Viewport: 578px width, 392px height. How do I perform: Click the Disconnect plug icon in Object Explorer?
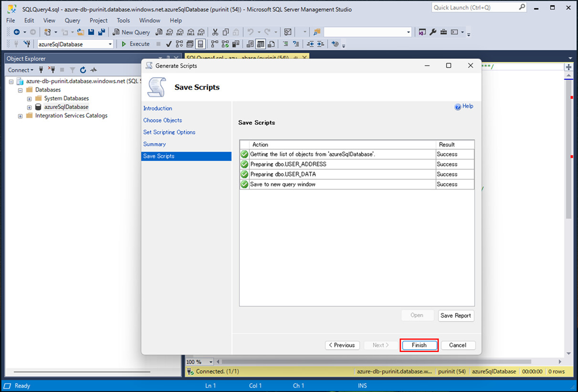pos(52,70)
